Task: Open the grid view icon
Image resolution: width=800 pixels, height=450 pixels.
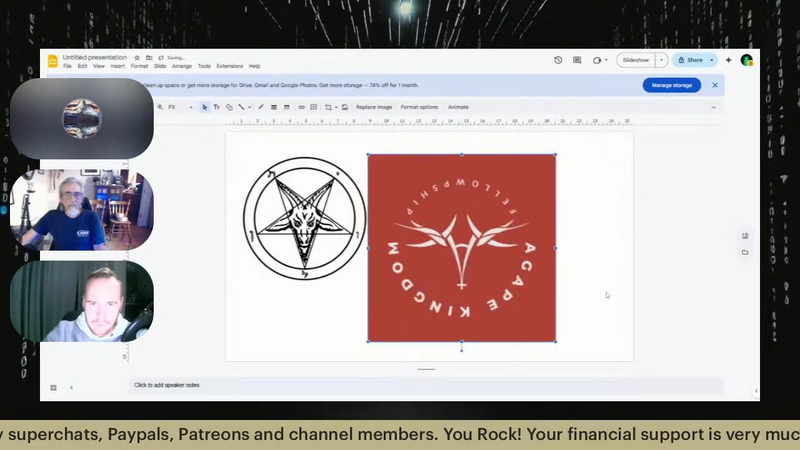Action: click(x=54, y=388)
